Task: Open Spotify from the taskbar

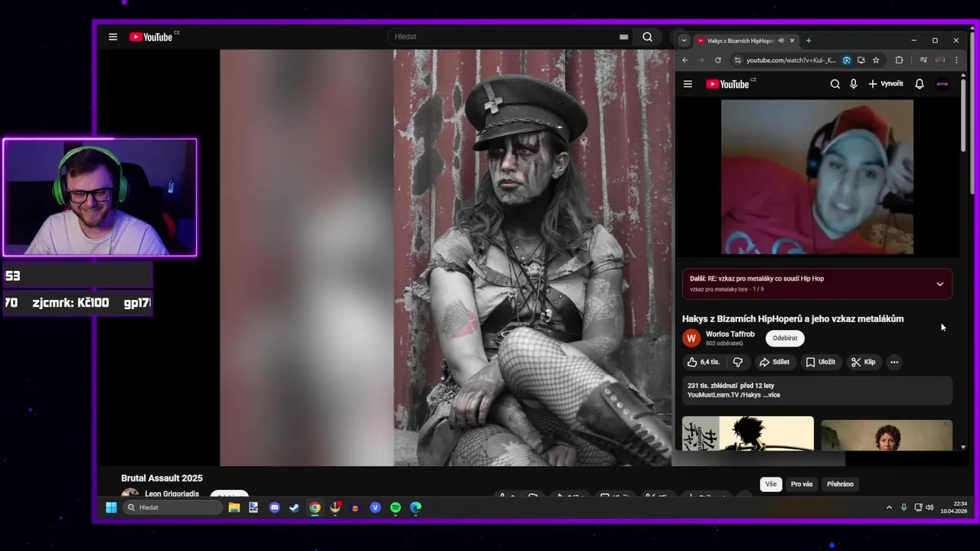Action: tap(395, 507)
